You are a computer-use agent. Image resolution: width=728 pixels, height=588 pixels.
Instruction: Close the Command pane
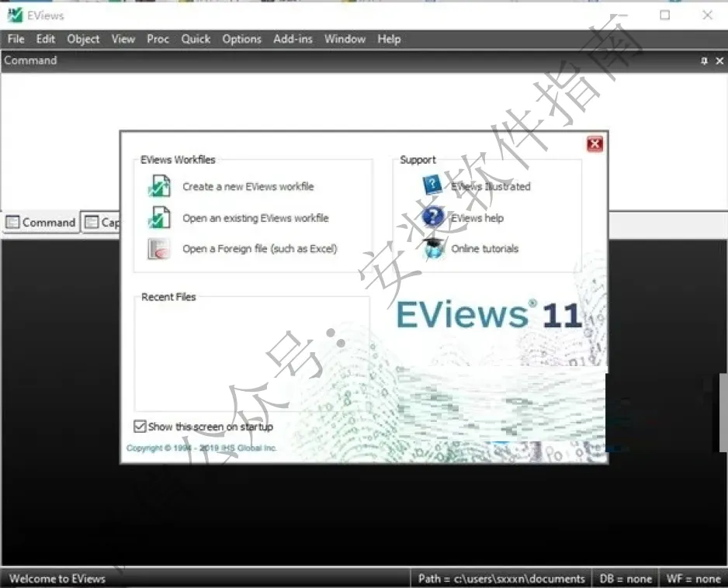pos(719,61)
